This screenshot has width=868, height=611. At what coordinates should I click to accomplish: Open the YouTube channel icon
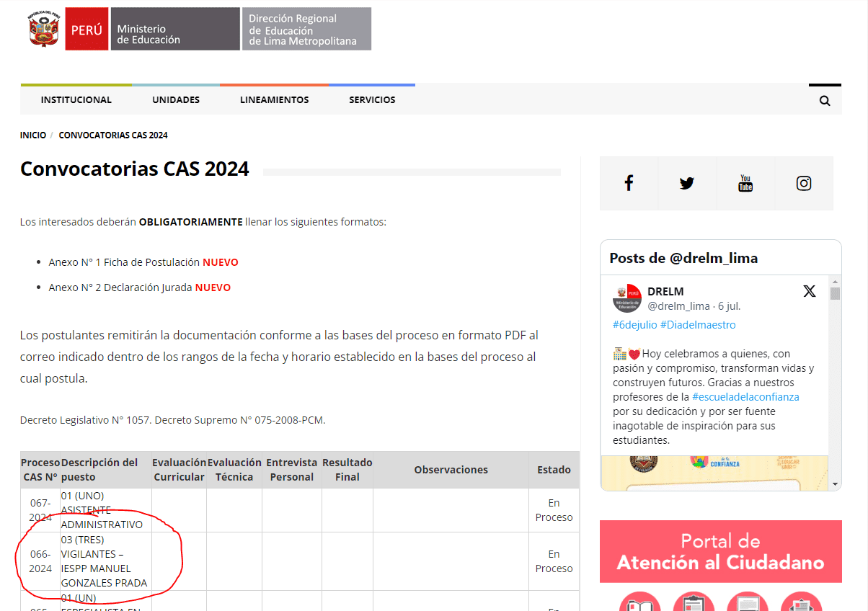pos(745,183)
